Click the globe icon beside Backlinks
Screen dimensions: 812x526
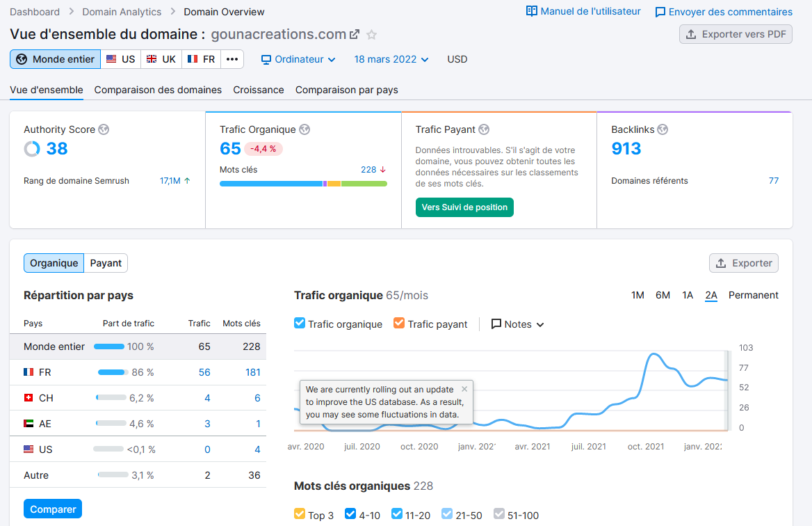point(663,129)
